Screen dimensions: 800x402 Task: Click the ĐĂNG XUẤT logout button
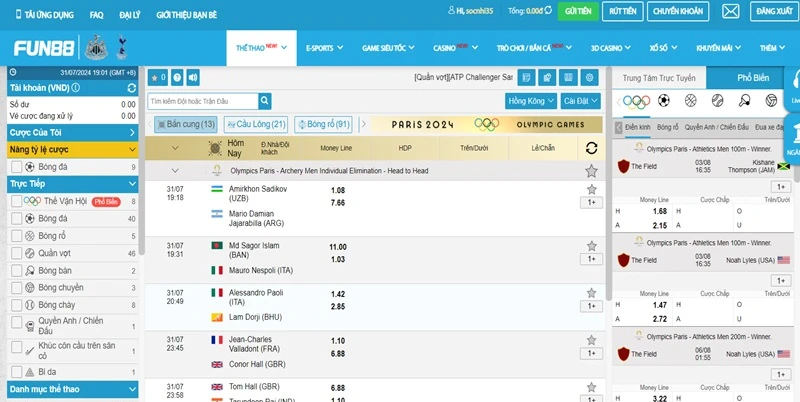774,11
